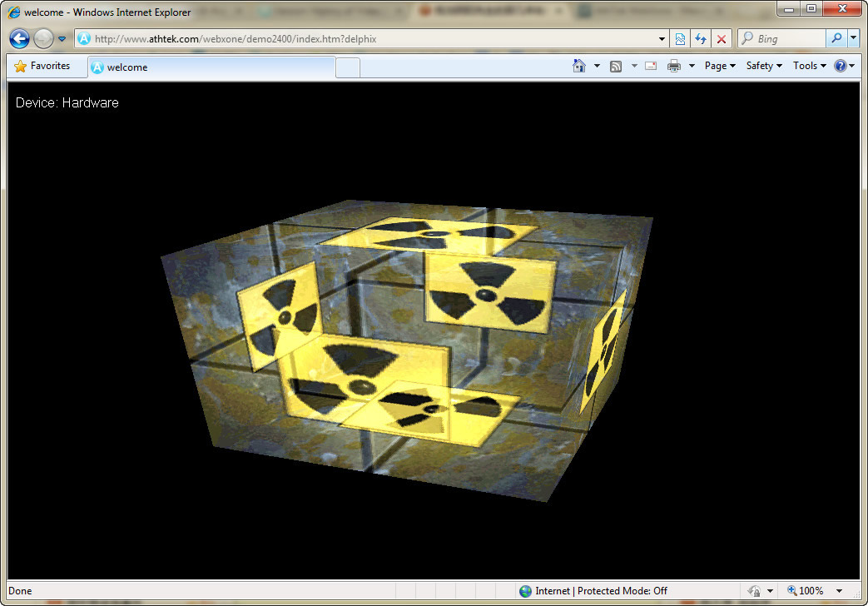Click the Compatibility View icon
This screenshot has height=606, width=868.
point(681,39)
